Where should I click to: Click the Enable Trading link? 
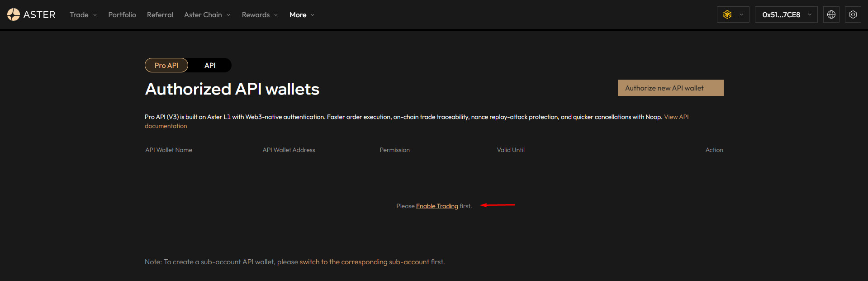(x=437, y=206)
